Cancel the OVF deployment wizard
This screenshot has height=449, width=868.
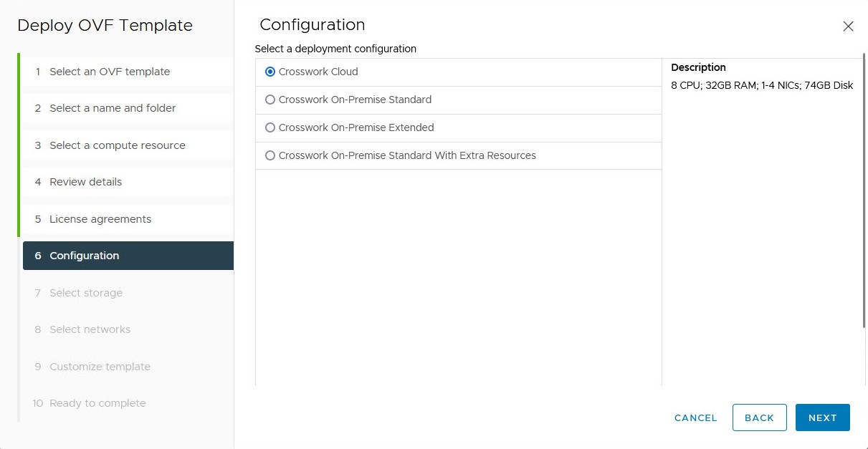coord(696,417)
